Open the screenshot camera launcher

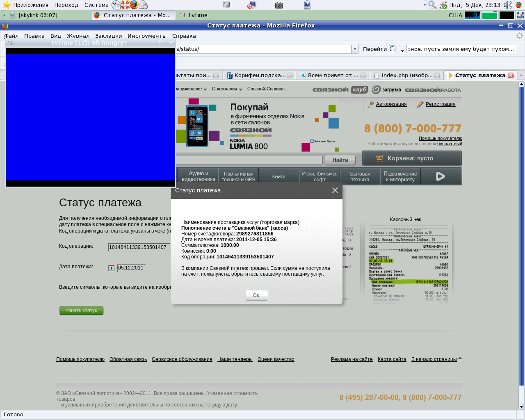tap(279, 5)
